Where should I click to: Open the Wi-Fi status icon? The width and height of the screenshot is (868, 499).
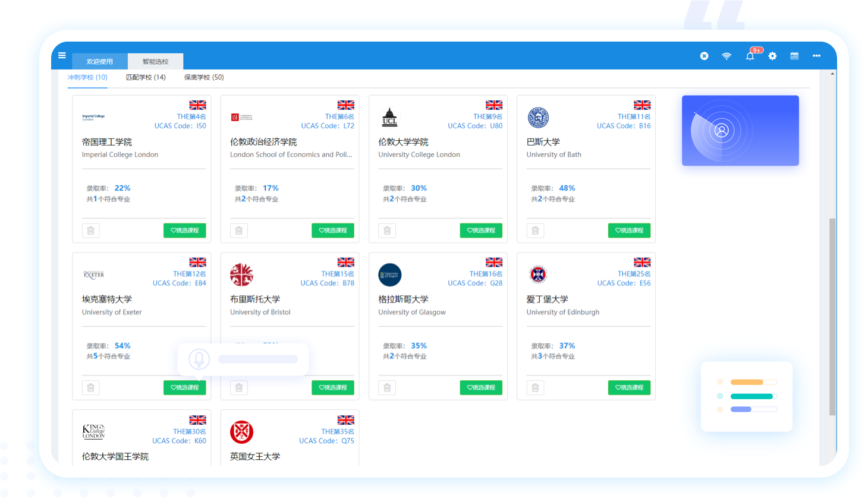click(727, 56)
